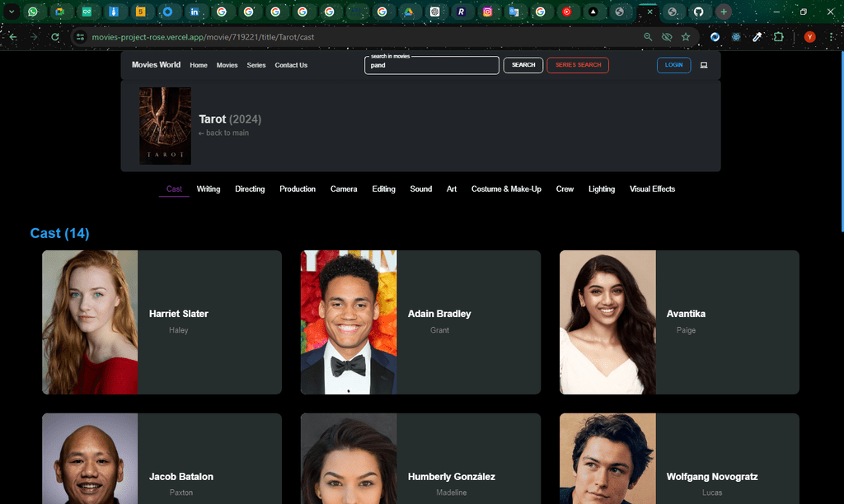
Task: Open the LinkedIn browser tab
Action: [195, 12]
